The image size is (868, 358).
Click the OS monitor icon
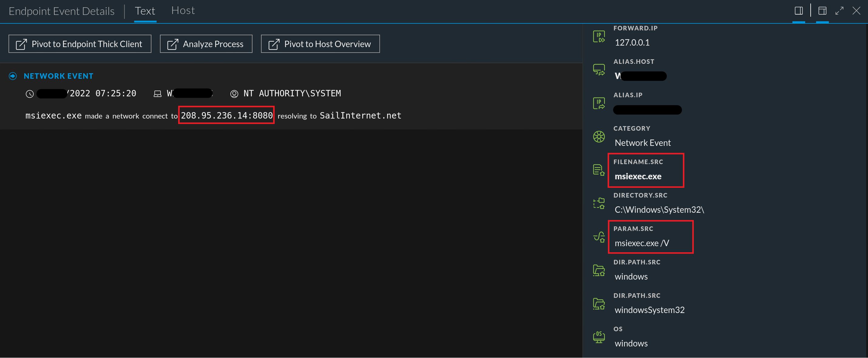point(599,337)
